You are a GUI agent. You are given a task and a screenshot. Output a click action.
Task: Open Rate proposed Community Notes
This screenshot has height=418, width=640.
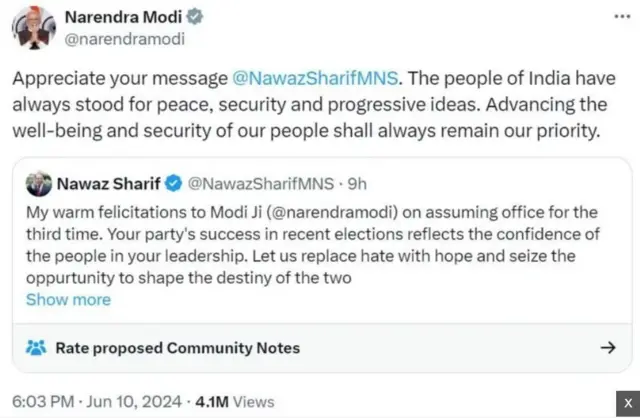click(177, 348)
